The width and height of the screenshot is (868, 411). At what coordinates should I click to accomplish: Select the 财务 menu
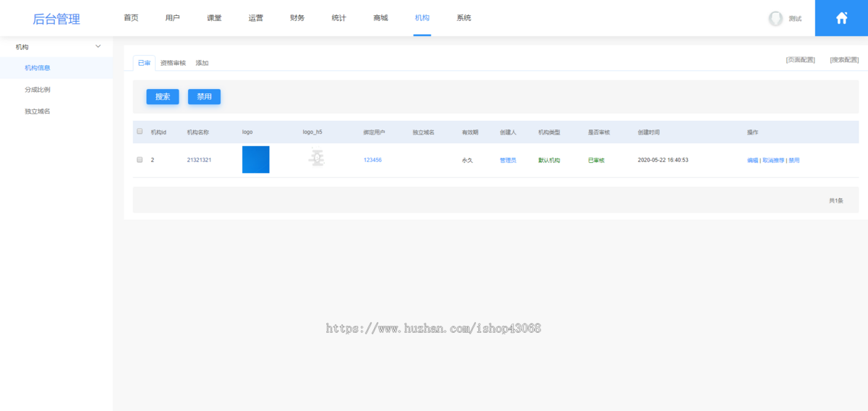tap(297, 18)
